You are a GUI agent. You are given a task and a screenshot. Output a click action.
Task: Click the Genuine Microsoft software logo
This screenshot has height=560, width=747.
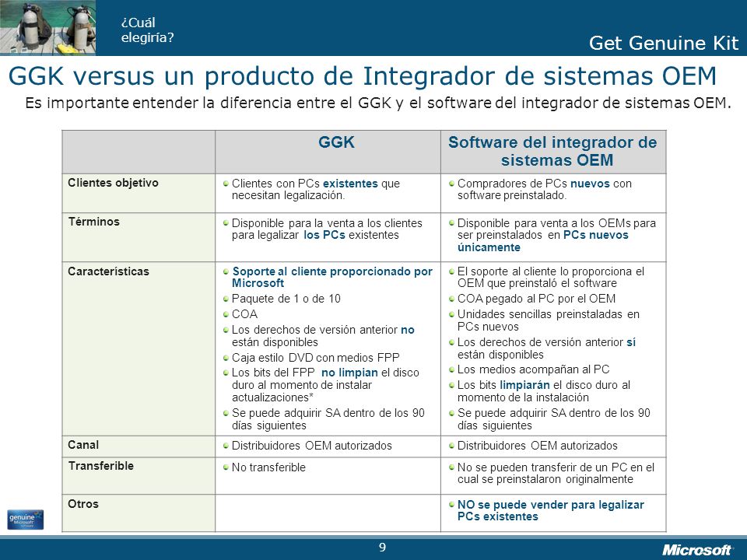point(25,520)
